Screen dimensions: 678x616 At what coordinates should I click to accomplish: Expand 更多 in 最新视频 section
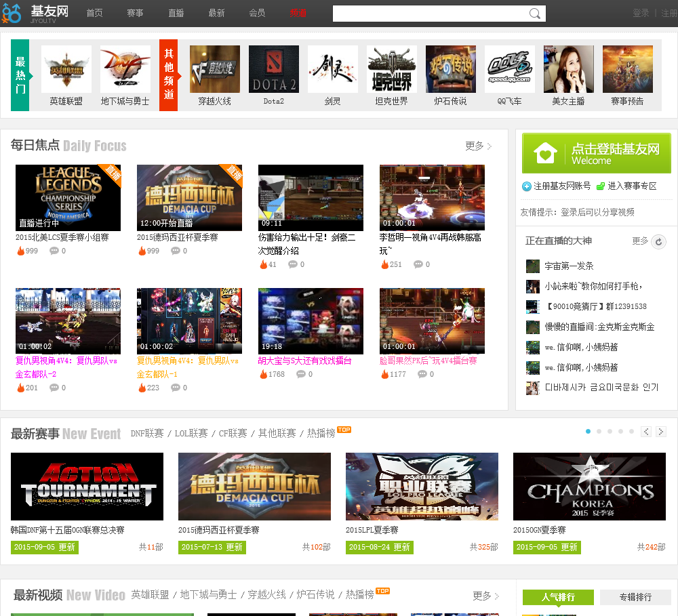click(485, 596)
